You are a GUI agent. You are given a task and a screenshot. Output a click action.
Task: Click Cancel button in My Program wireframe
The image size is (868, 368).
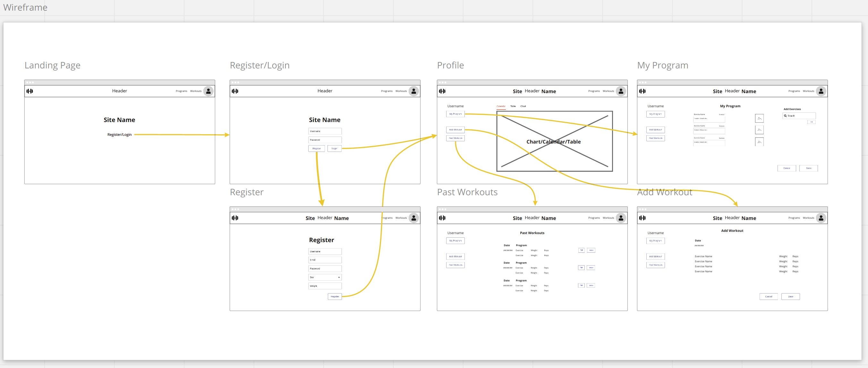click(x=787, y=168)
